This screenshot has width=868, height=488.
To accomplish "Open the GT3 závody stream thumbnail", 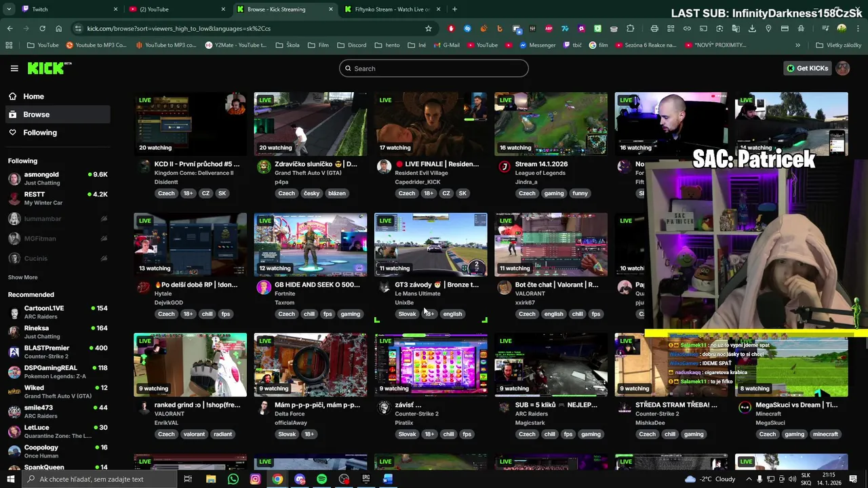I will pyautogui.click(x=431, y=245).
